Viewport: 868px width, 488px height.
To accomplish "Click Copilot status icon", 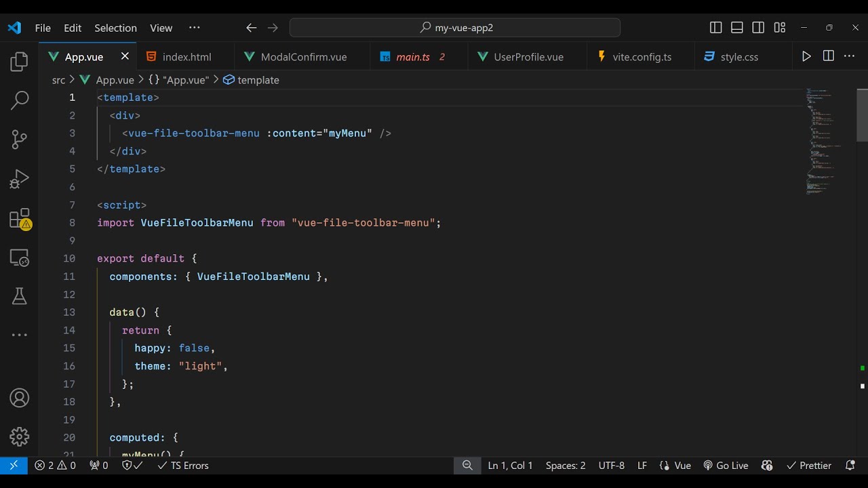I will click(767, 466).
